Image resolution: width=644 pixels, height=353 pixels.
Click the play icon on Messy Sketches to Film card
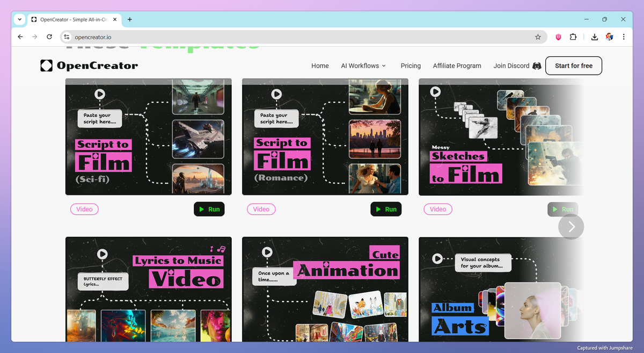[x=435, y=91]
